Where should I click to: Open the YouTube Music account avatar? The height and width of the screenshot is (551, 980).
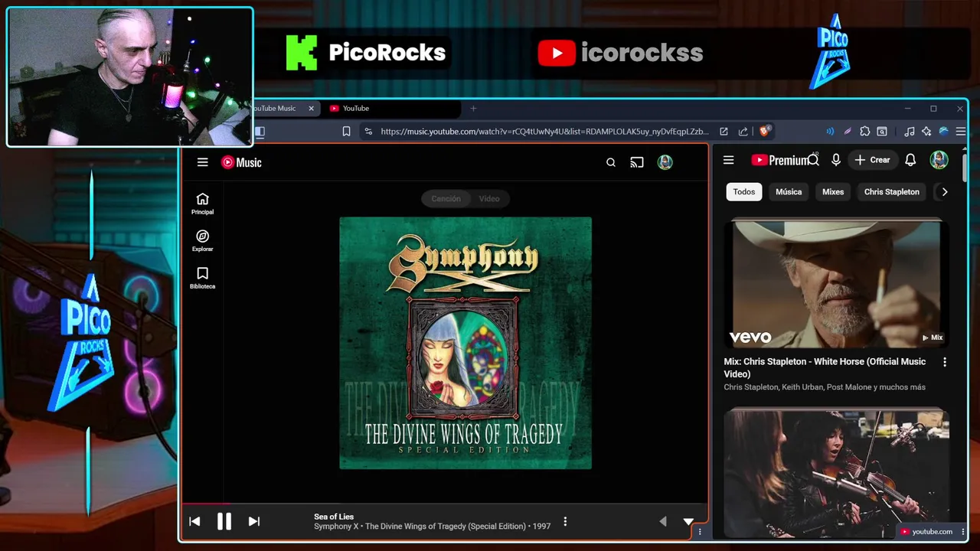(665, 162)
